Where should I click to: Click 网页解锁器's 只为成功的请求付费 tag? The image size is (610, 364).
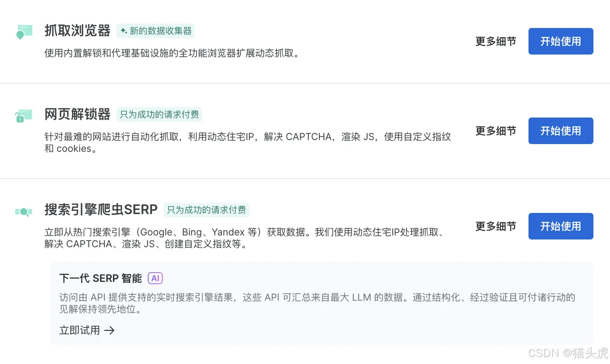159,115
